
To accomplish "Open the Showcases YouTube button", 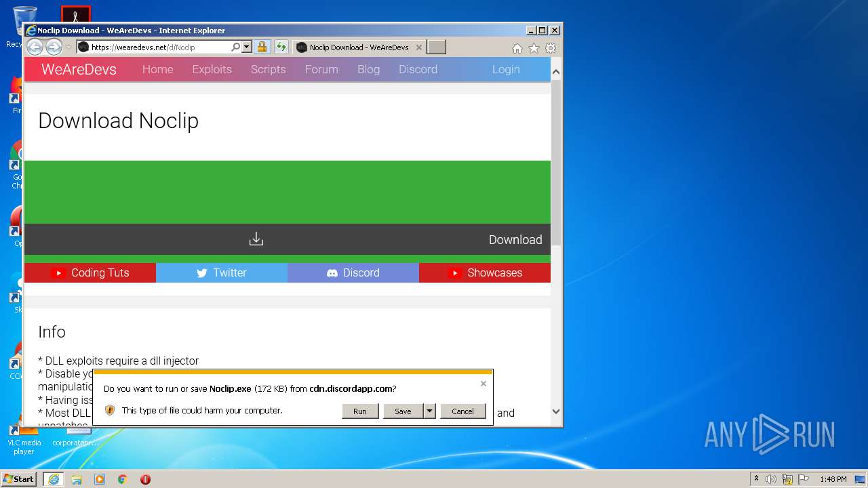I will [485, 272].
